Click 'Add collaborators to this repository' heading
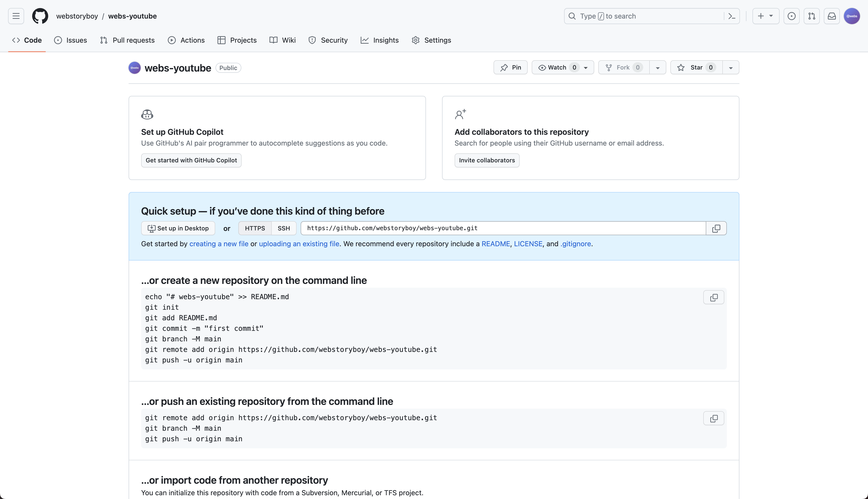This screenshot has height=499, width=868. 521,132
